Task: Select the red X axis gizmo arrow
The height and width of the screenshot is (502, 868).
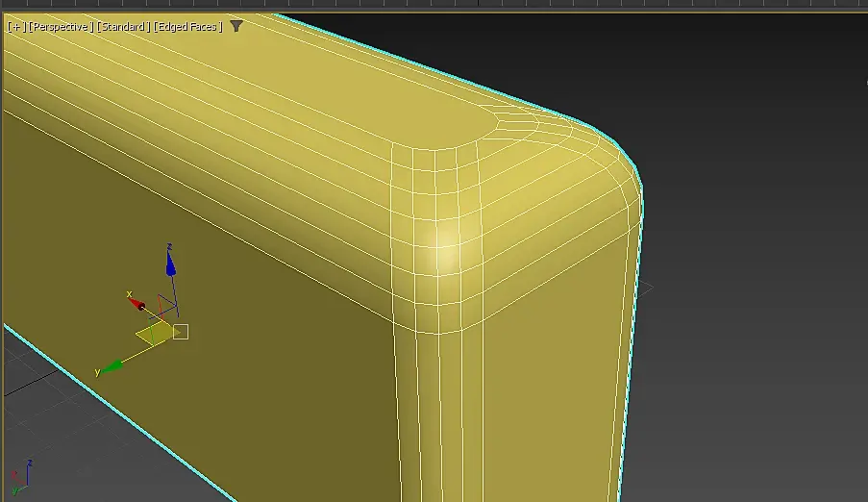Action: (136, 303)
